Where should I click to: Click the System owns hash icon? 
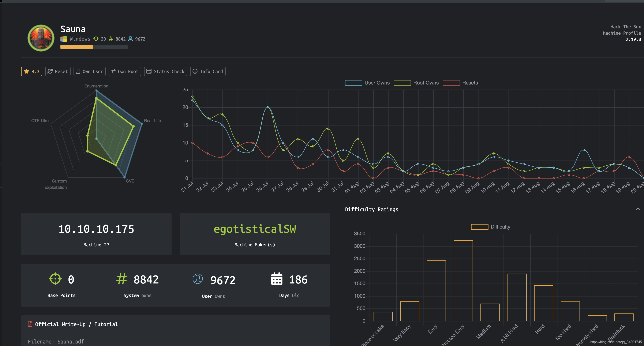tap(122, 279)
